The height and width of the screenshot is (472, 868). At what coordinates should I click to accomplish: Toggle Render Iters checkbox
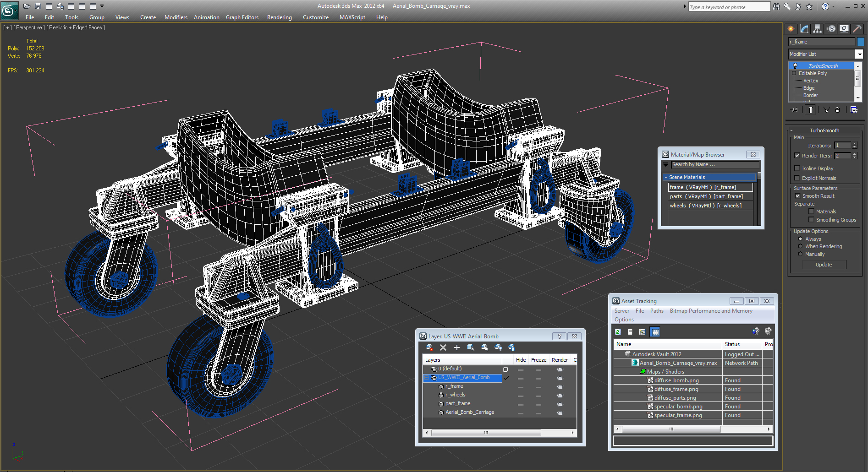point(797,156)
